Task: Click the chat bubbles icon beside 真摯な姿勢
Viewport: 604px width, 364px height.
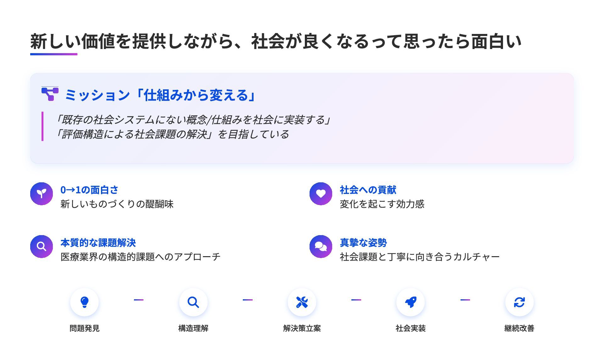Action: 321,246
